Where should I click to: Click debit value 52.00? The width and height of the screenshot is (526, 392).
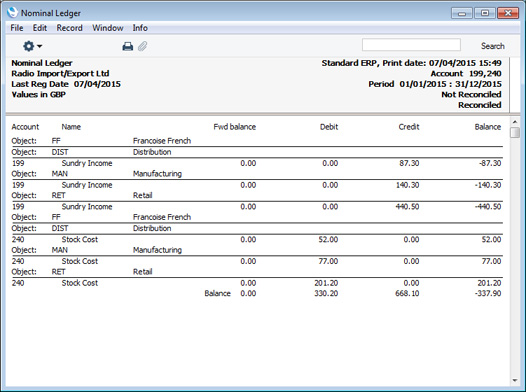tap(328, 239)
